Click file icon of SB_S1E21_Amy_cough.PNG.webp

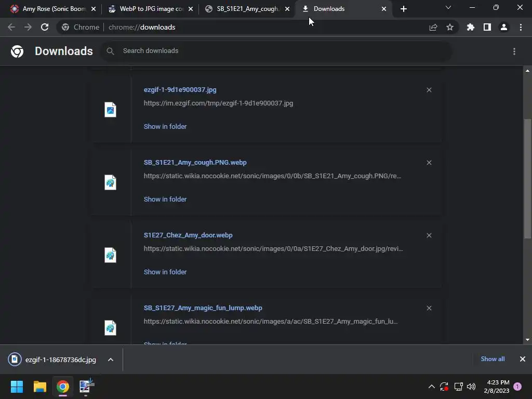(110, 182)
